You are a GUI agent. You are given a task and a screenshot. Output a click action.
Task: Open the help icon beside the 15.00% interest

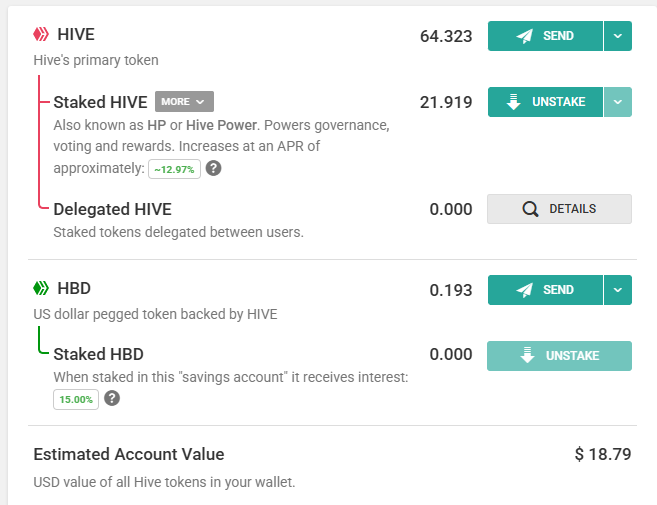click(112, 398)
